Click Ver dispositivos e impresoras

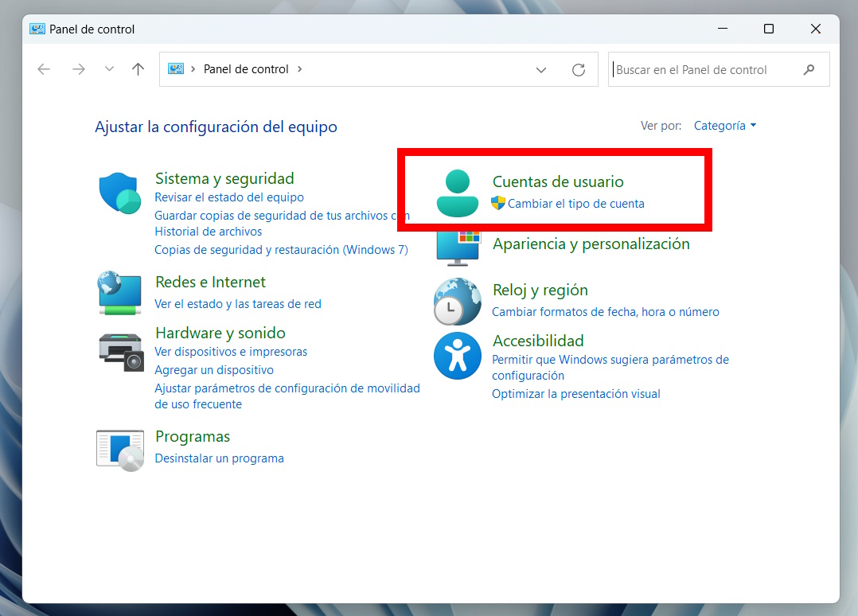[231, 351]
